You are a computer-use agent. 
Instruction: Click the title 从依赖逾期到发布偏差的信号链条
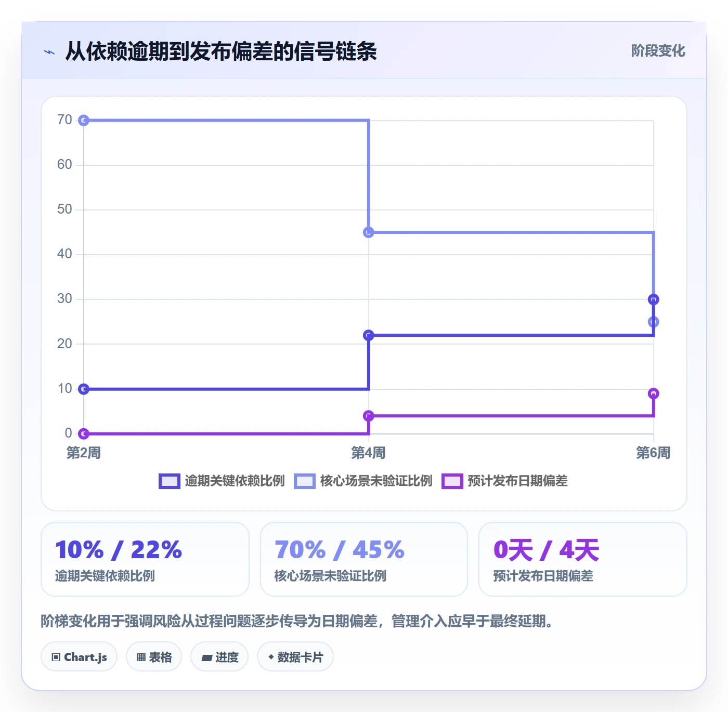pyautogui.click(x=221, y=51)
